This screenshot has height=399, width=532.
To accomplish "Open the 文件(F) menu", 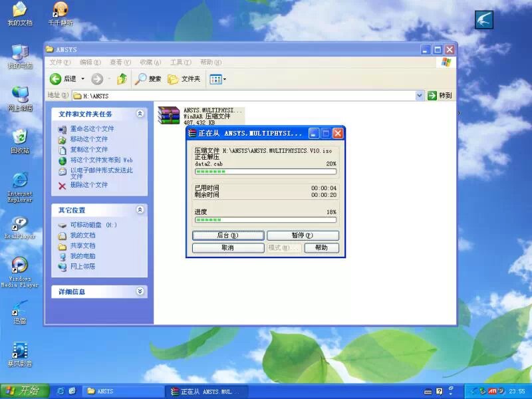I will click(x=60, y=62).
